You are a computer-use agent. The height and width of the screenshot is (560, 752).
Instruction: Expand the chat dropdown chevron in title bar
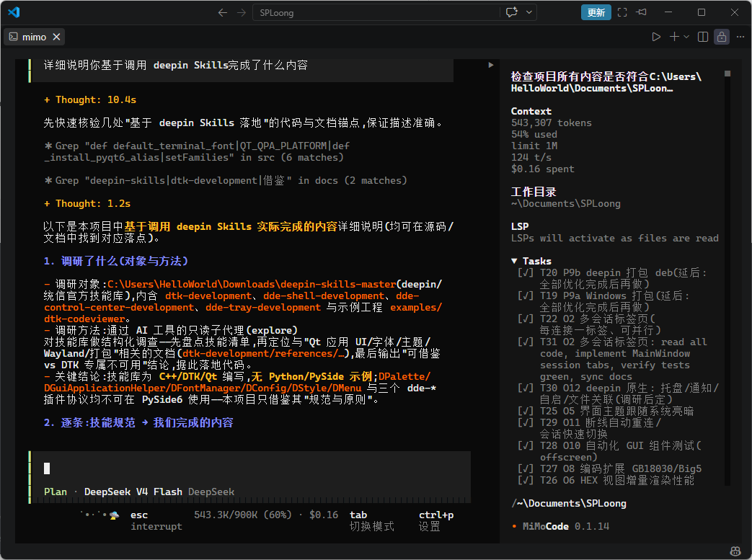[x=529, y=12]
